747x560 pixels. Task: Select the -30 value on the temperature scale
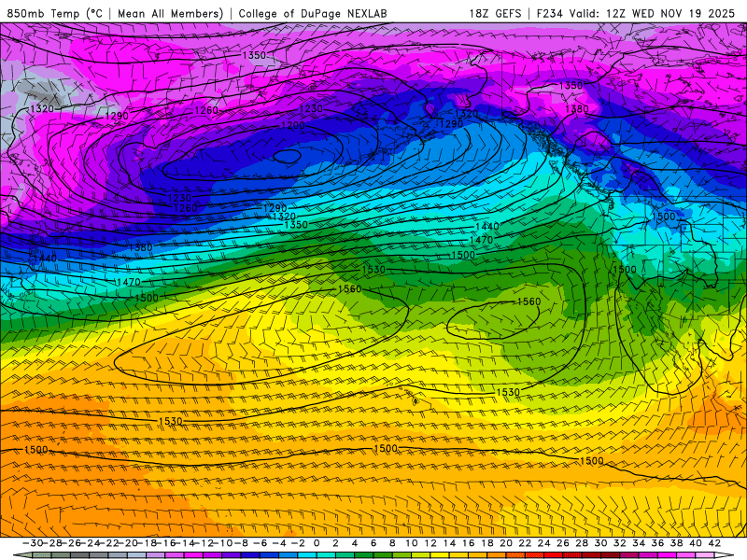coord(33,543)
